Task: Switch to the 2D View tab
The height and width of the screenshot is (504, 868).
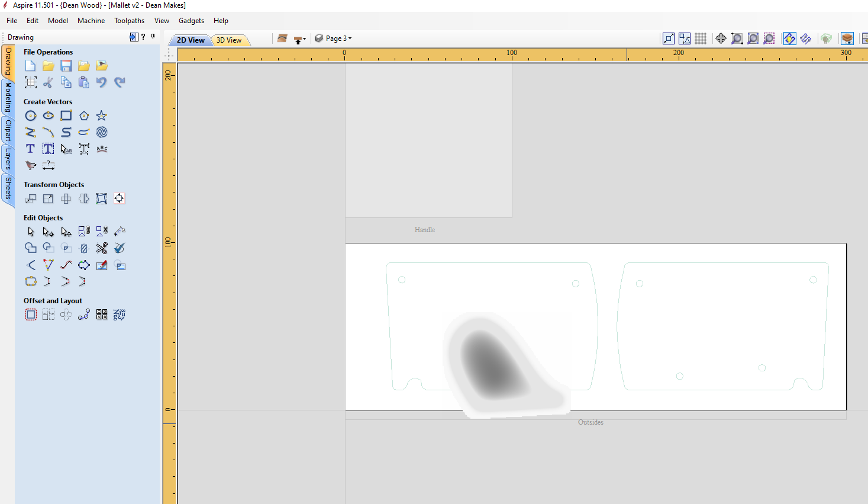Action: (191, 40)
